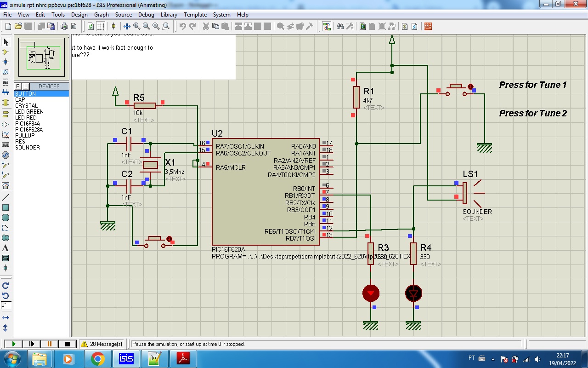Click the Redraw display icon
The width and height of the screenshot is (588, 368).
[90, 26]
